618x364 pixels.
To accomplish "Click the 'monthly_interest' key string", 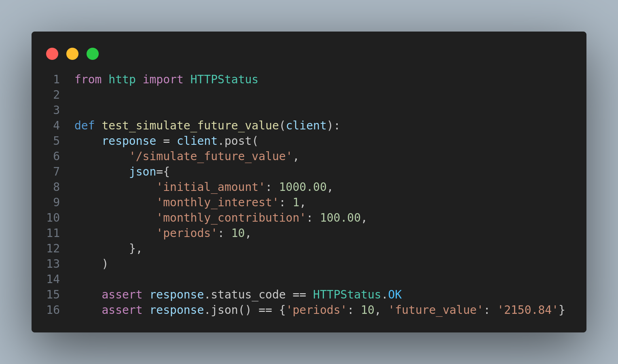I will [x=218, y=202].
